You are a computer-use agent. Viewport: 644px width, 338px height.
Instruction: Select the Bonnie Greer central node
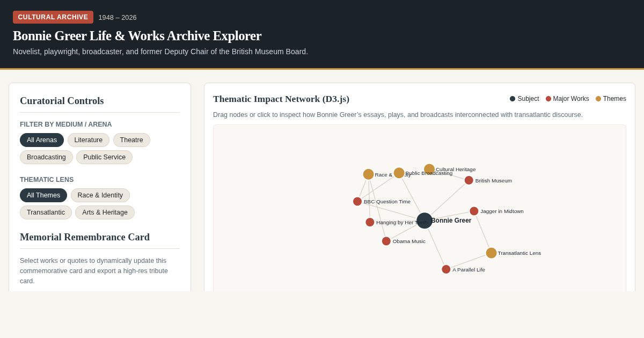click(x=425, y=221)
